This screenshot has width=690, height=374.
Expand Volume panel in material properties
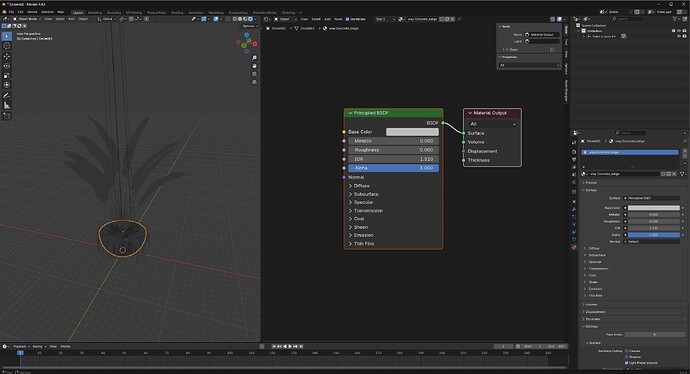click(x=590, y=304)
